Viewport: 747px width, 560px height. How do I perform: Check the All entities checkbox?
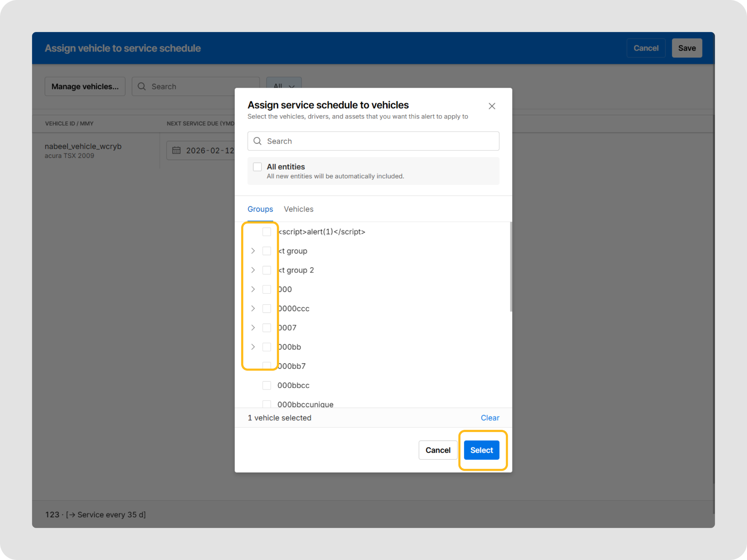[258, 167]
